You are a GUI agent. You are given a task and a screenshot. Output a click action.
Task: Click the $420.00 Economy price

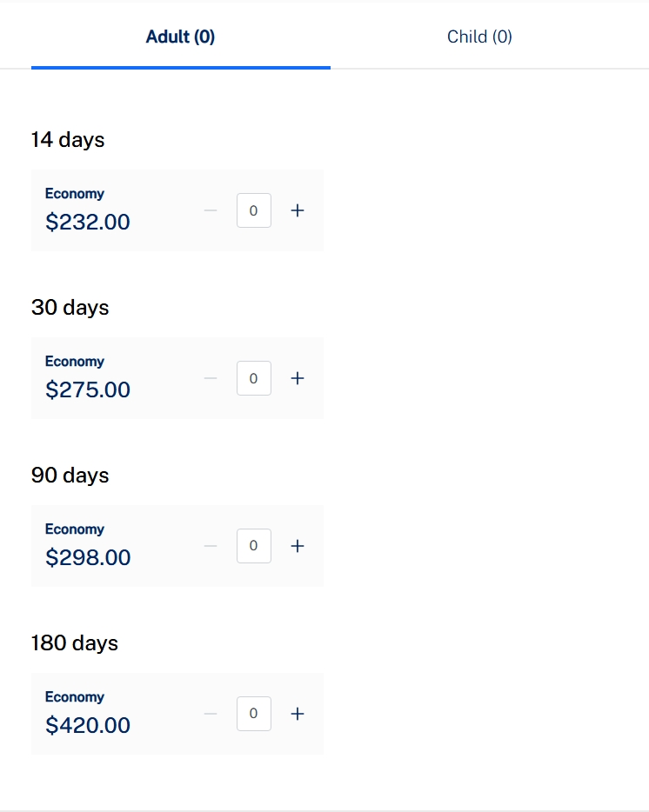(x=88, y=725)
